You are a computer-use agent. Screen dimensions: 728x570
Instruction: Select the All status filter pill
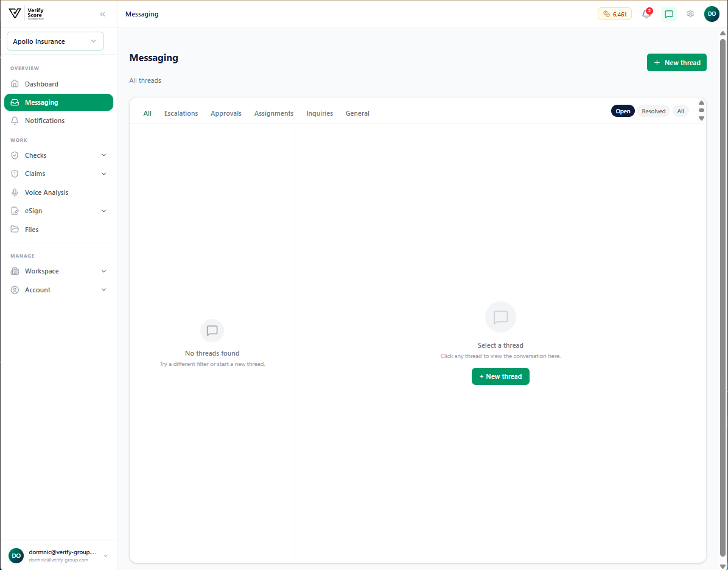[680, 111]
